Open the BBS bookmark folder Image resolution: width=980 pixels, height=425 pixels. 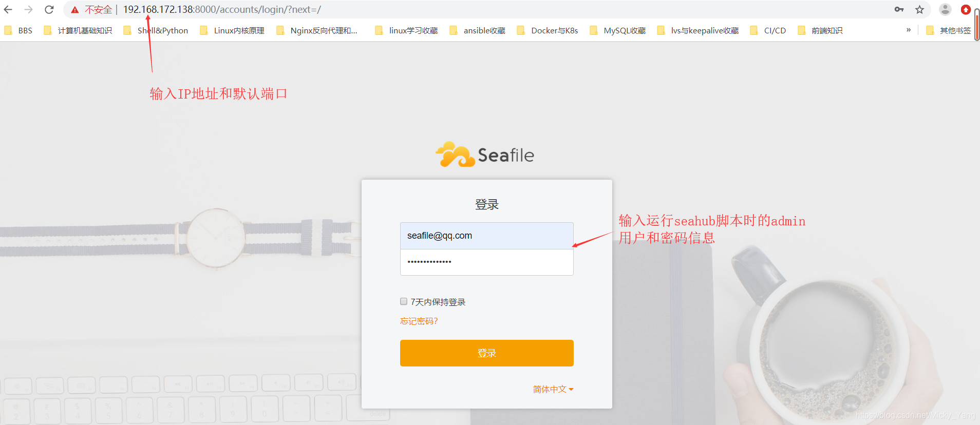point(18,31)
